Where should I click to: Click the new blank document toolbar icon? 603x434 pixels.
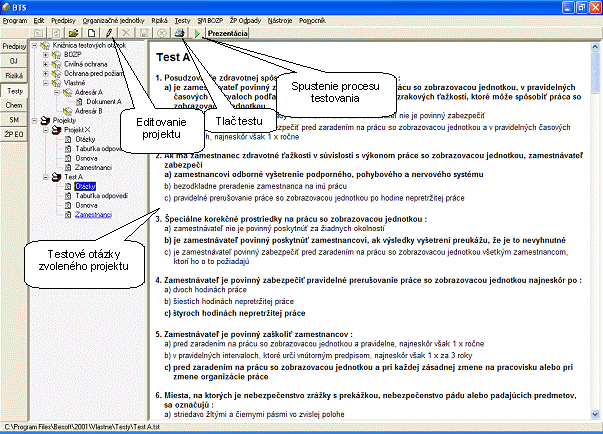(91, 33)
